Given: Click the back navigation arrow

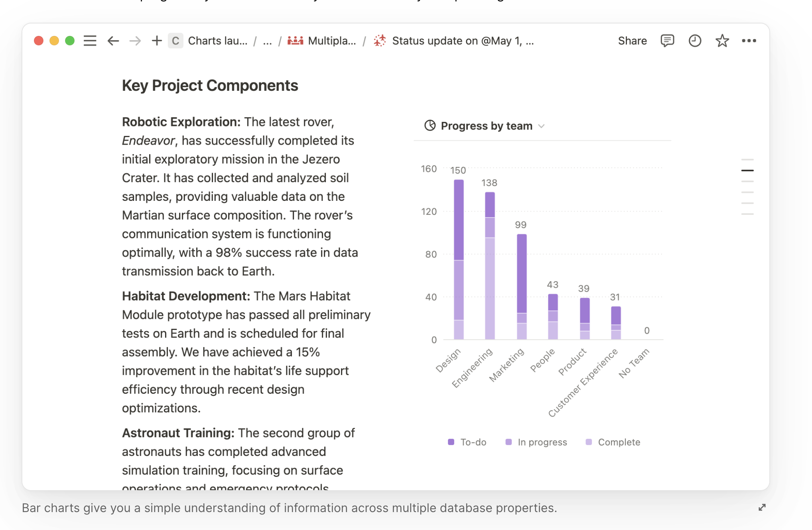Looking at the screenshot, I should pyautogui.click(x=112, y=41).
